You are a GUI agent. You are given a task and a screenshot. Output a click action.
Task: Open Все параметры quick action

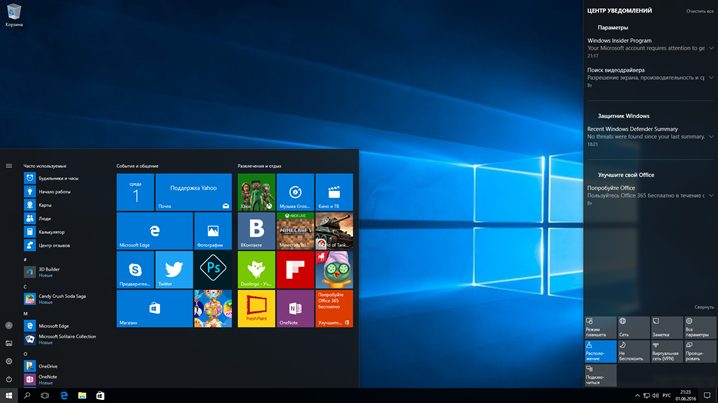coord(700,327)
